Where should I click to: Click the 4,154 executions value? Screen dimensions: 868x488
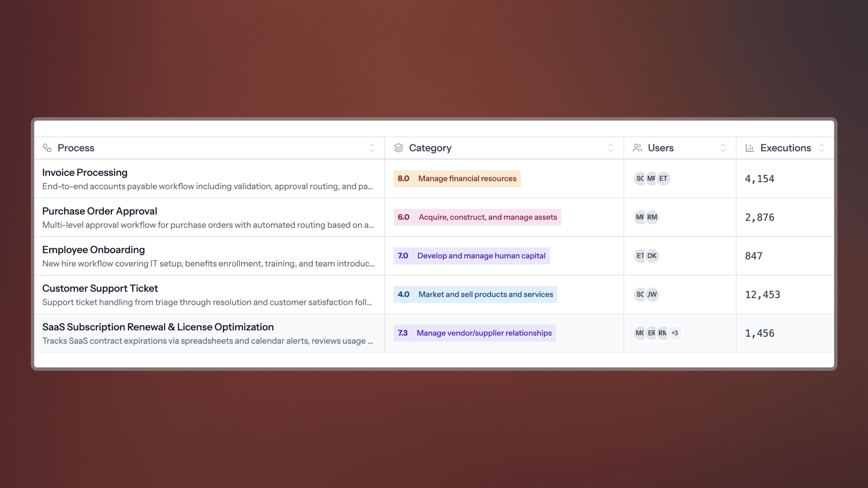click(x=759, y=179)
